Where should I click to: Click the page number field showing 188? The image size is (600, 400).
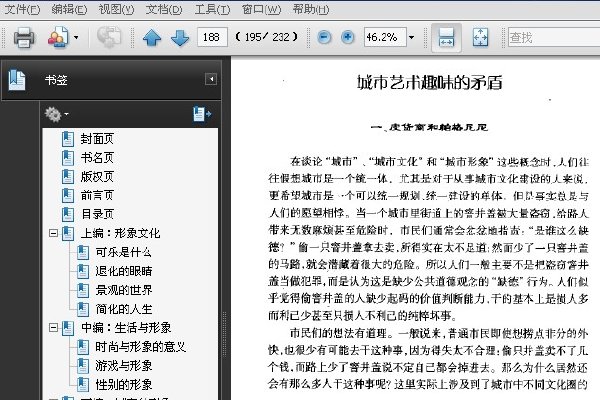212,37
